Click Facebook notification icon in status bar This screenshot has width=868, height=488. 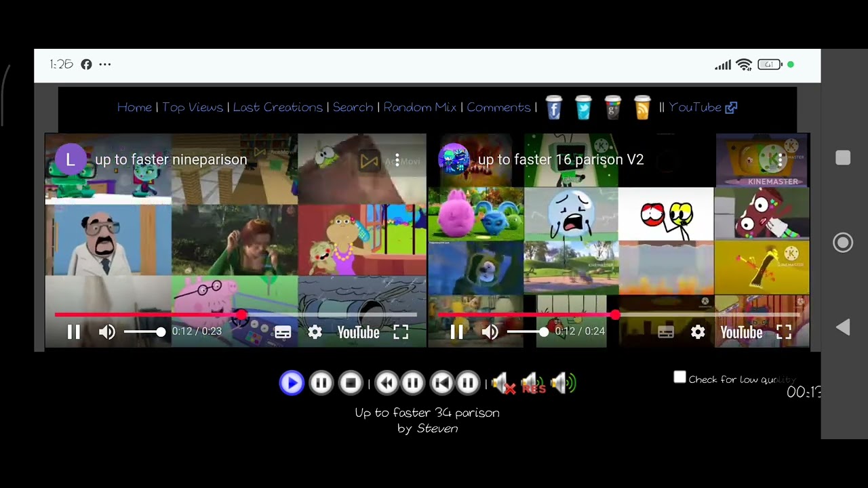coord(86,64)
